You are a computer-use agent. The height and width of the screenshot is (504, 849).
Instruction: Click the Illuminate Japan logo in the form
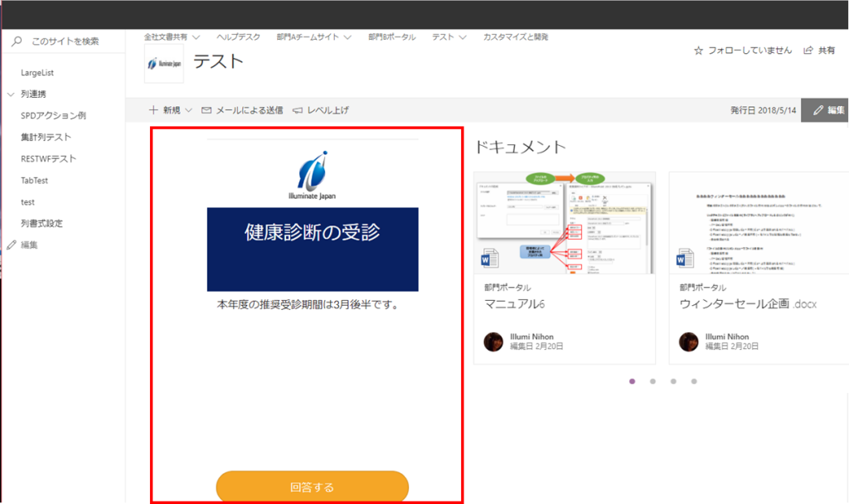[x=313, y=176]
